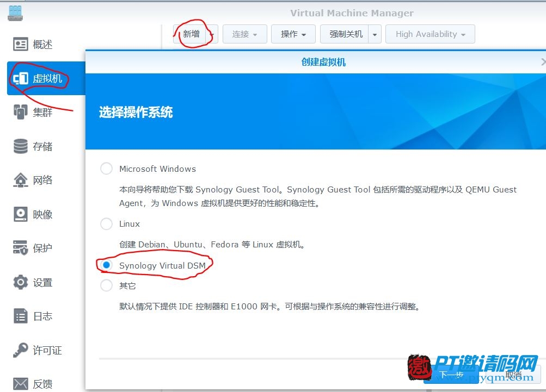Click the 网络 network sidebar icon
Screen dimensions: 546x392
21,180
